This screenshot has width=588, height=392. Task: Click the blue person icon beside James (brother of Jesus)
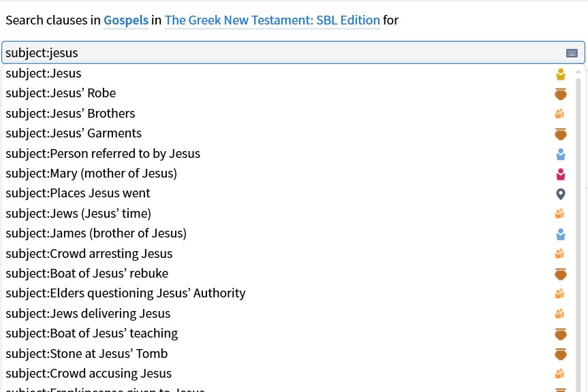561,234
